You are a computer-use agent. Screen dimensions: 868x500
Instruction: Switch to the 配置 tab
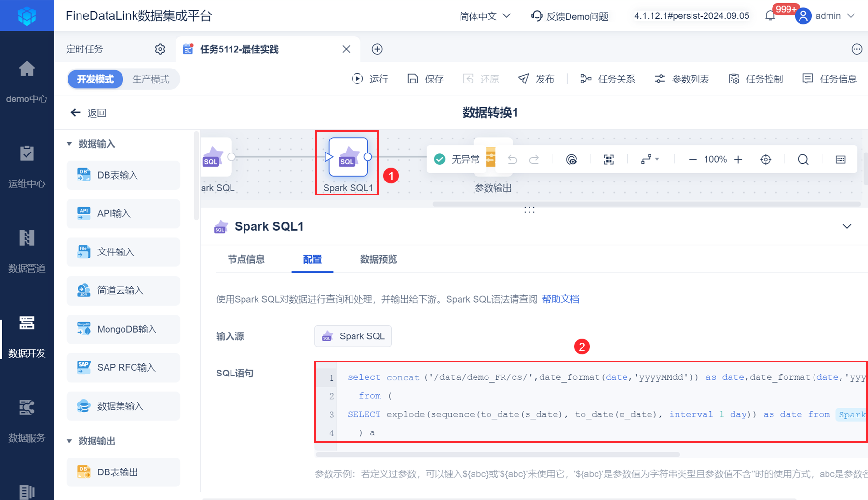[312, 259]
